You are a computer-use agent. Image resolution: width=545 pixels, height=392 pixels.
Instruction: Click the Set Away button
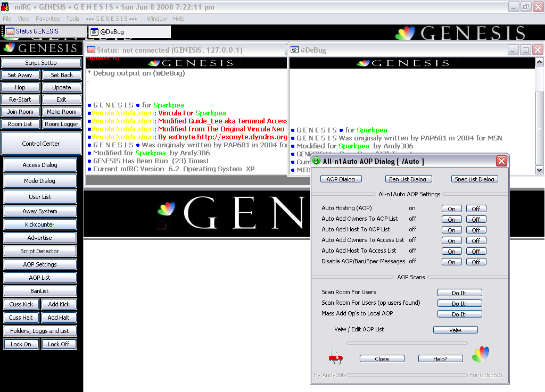click(20, 75)
